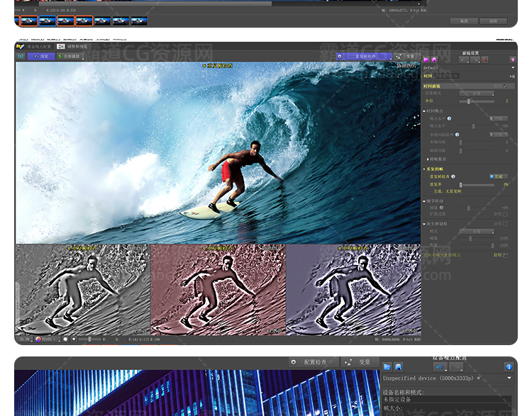This screenshot has height=416, width=532.
Task: Click 应用 button in top window
Action: click(x=493, y=21)
